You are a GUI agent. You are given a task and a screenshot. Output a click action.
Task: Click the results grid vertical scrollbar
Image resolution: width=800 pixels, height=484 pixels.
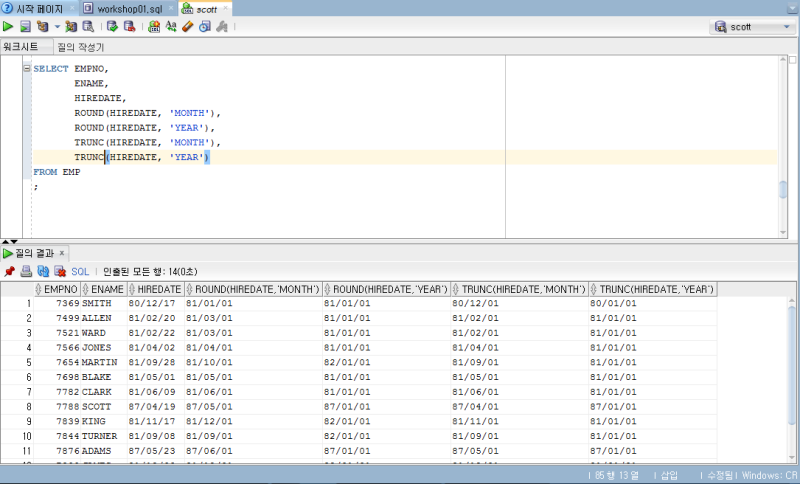pyautogui.click(x=792, y=365)
